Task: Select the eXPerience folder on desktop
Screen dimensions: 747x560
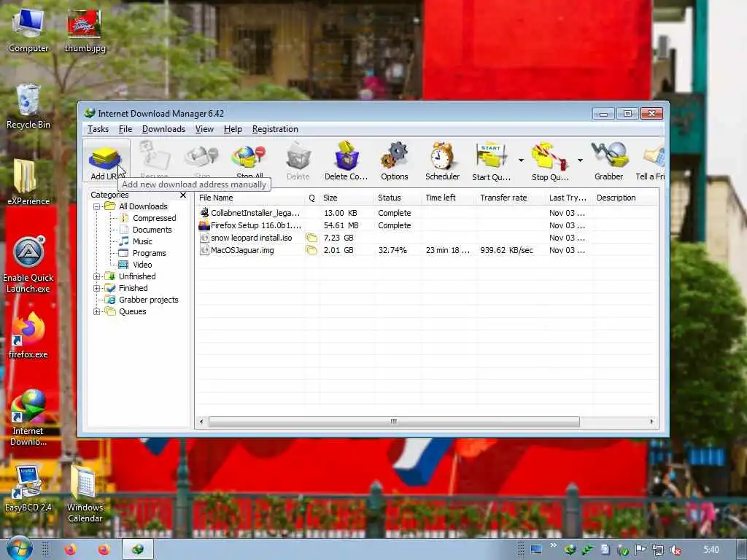Action: coord(28,182)
